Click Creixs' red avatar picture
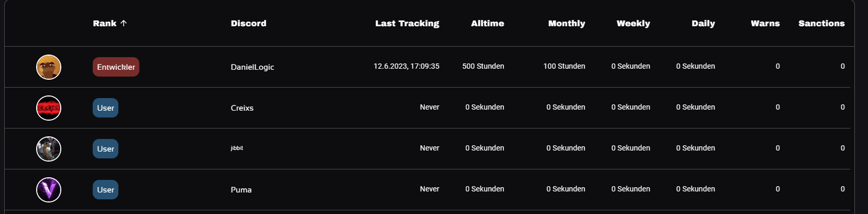This screenshot has width=868, height=214. (49, 108)
